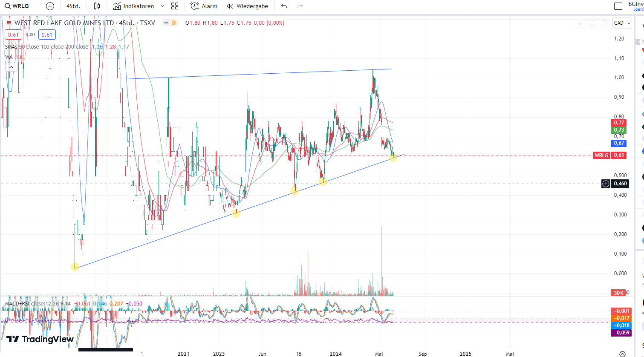Screen dimensions: 644x357
Task: Click the 2024 label on the time axis
Action: (335, 354)
